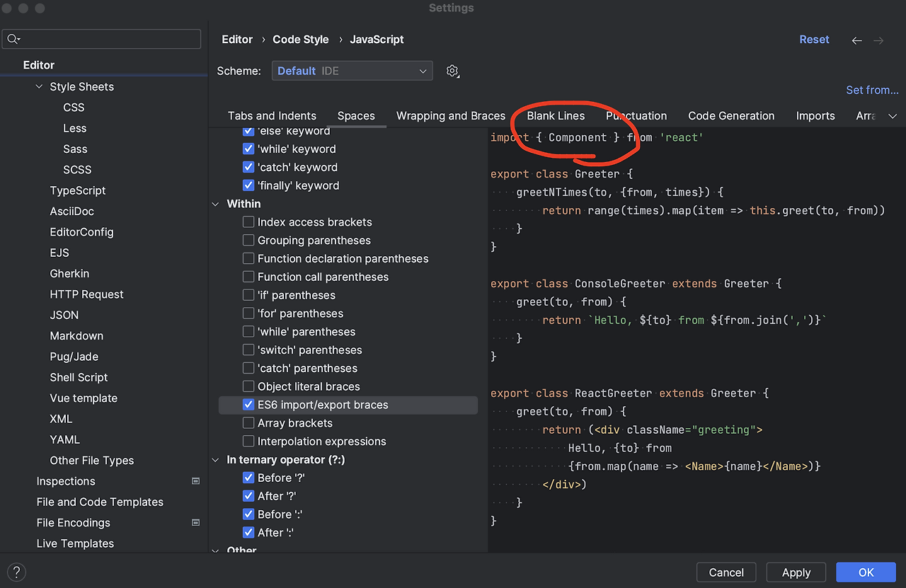Open hidden tabs via the overflow chevron
The height and width of the screenshot is (588, 906).
tap(893, 115)
